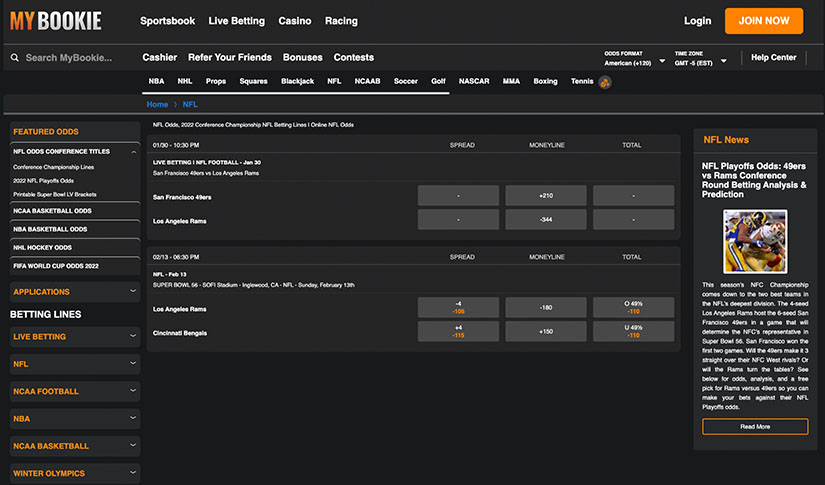Image resolution: width=825 pixels, height=485 pixels.
Task: Click the NFL breadcrumb link
Action: 190,104
